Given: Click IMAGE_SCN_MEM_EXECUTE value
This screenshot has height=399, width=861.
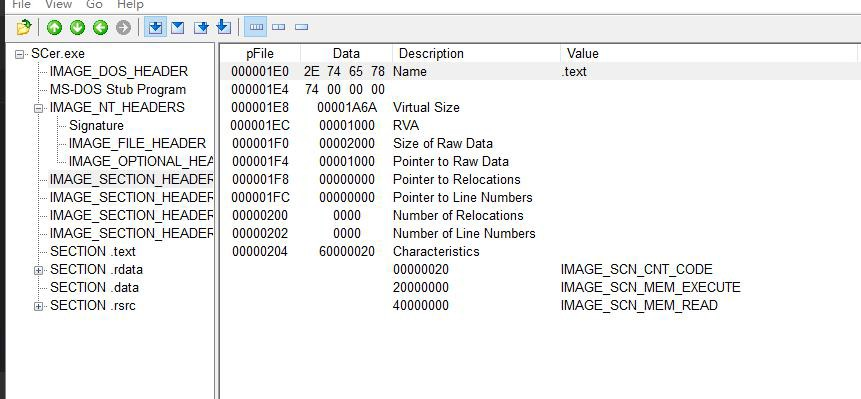Looking at the screenshot, I should pyautogui.click(x=651, y=288).
